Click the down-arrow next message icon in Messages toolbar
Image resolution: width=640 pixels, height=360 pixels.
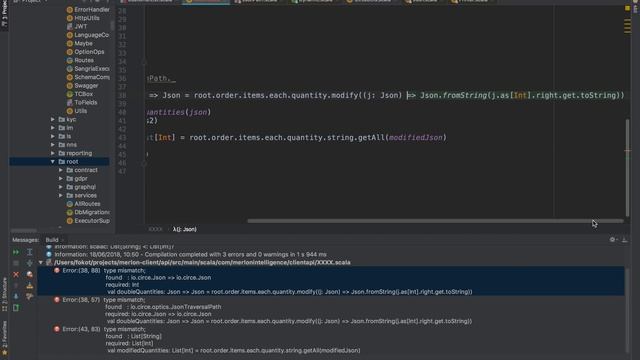point(16,296)
